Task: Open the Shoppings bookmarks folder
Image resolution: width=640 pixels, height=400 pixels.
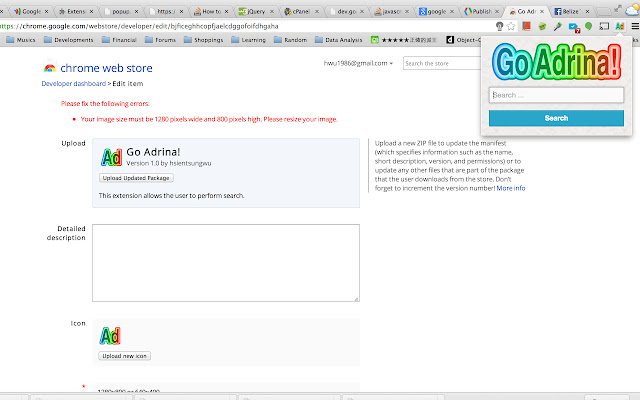Action: (x=204, y=40)
